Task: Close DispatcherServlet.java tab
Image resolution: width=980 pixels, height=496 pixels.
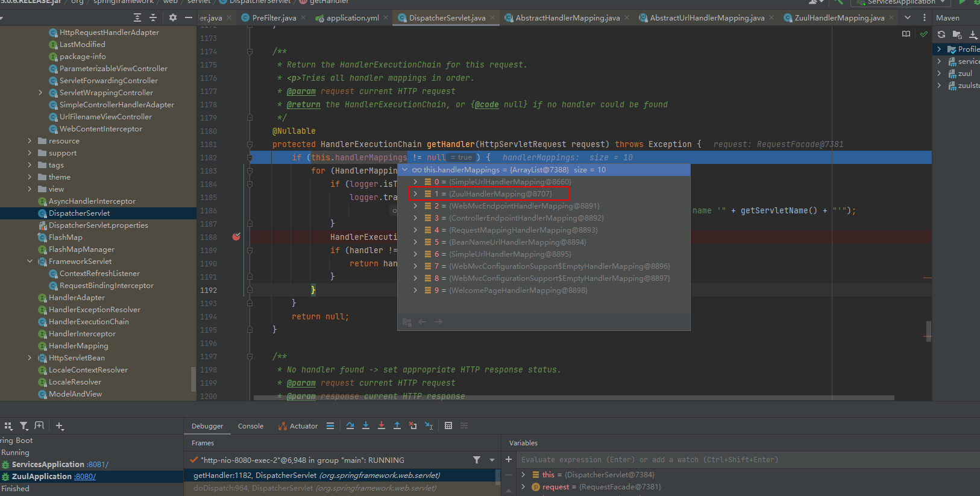Action: [x=493, y=17]
